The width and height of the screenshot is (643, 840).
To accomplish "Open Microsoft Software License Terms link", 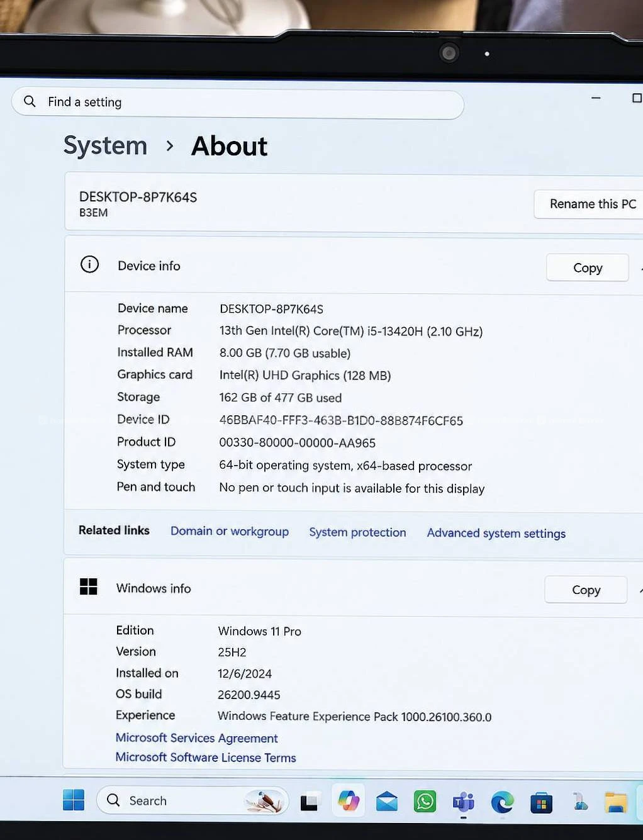I will (x=206, y=757).
